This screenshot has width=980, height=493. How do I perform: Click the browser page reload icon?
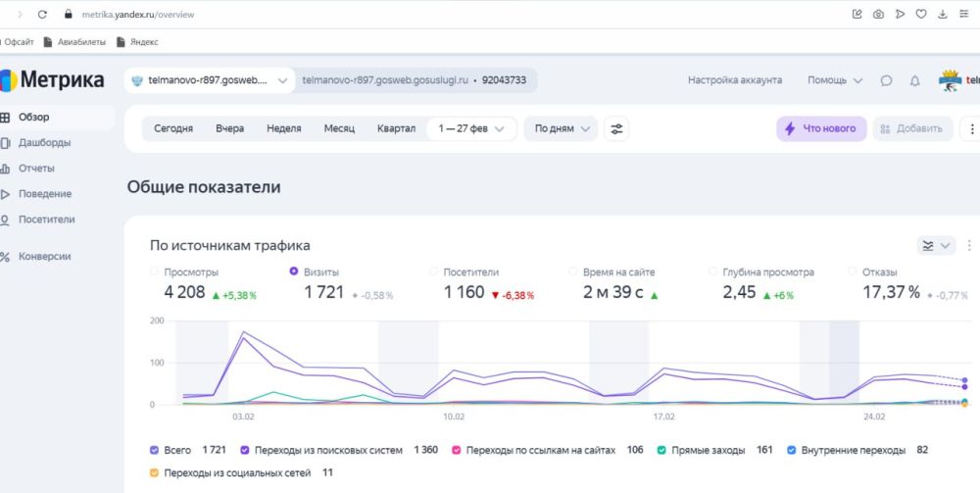tap(42, 15)
